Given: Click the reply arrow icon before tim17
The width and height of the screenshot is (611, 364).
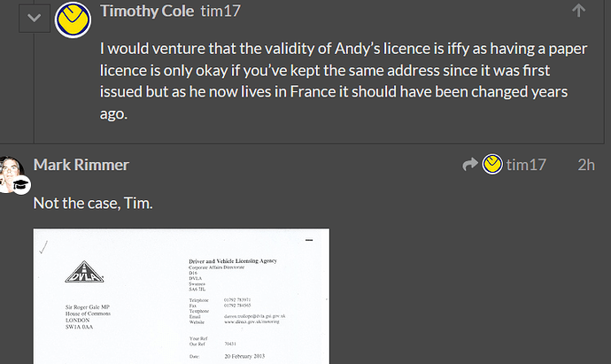Looking at the screenshot, I should (470, 165).
